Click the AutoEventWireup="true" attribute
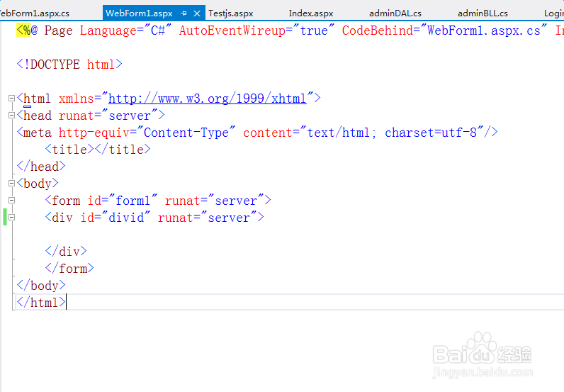This screenshot has height=392, width=564. (x=256, y=30)
